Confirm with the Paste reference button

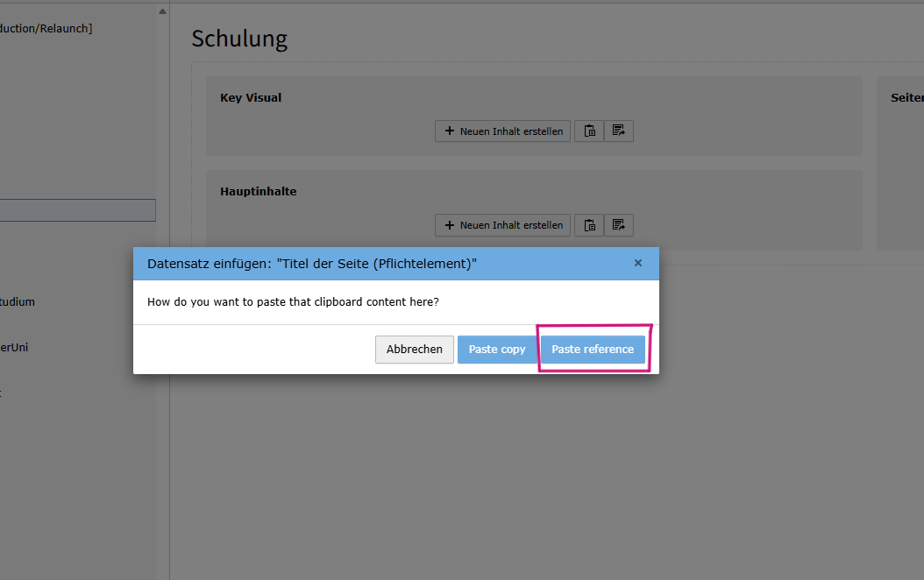point(593,349)
